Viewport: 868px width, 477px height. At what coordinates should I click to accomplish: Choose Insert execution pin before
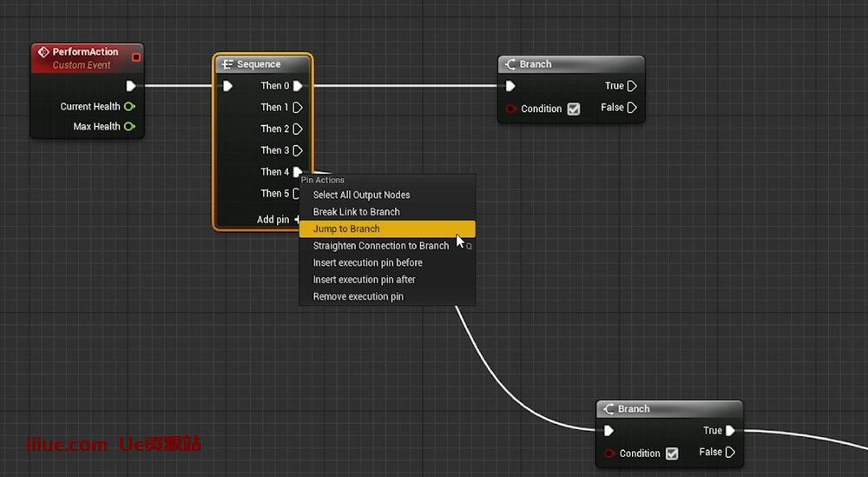click(x=387, y=262)
